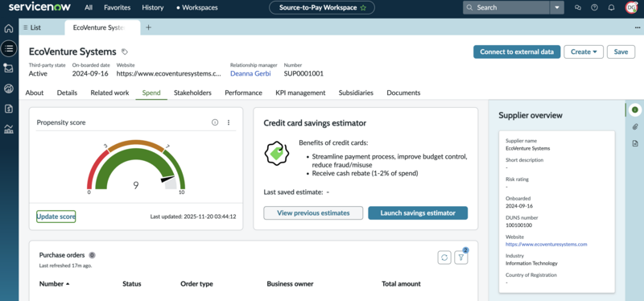Screen dimensions: 644x301
Task: Switch to the Related work tab
Action: click(x=109, y=93)
